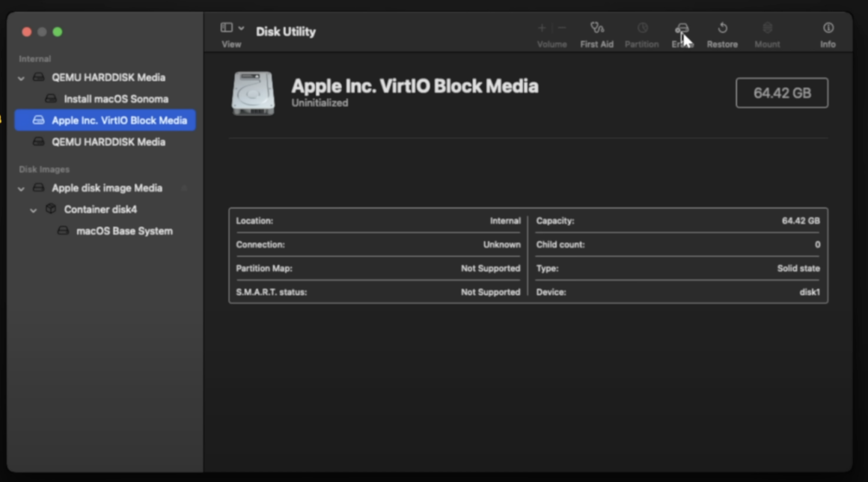This screenshot has height=482, width=868.
Task: Click the Child count: label
Action: click(x=560, y=245)
